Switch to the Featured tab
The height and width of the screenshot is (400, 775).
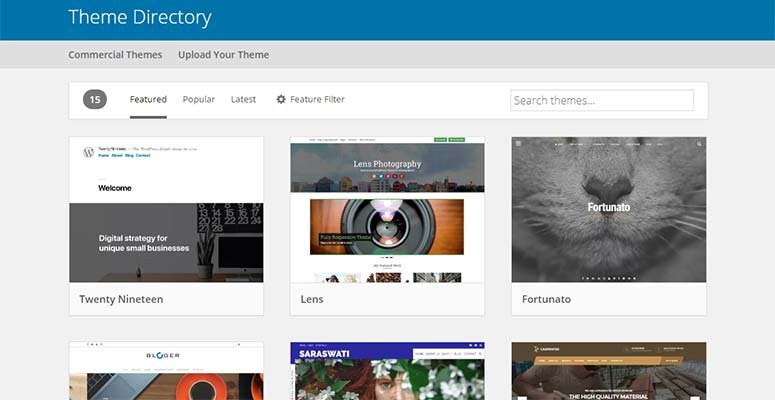coord(148,99)
